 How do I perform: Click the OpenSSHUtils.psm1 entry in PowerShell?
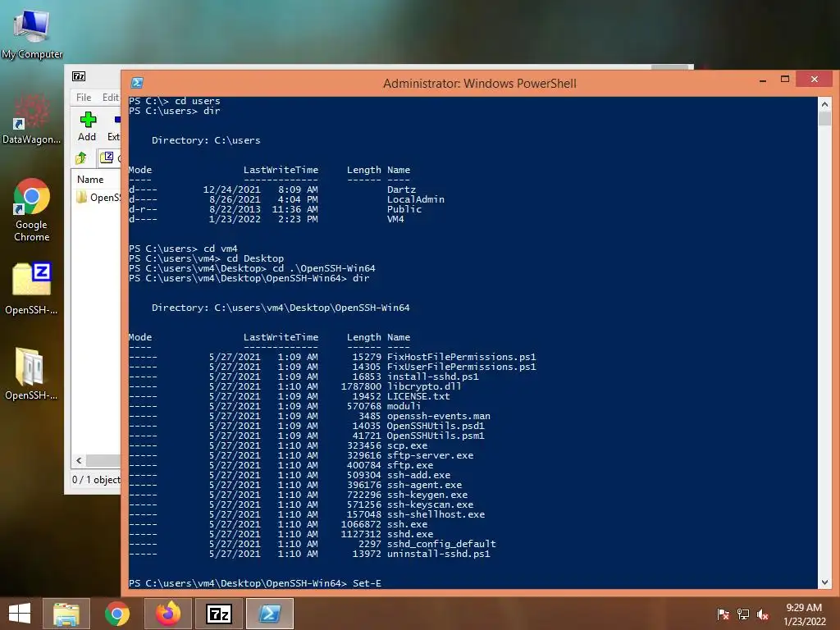pyautogui.click(x=436, y=436)
